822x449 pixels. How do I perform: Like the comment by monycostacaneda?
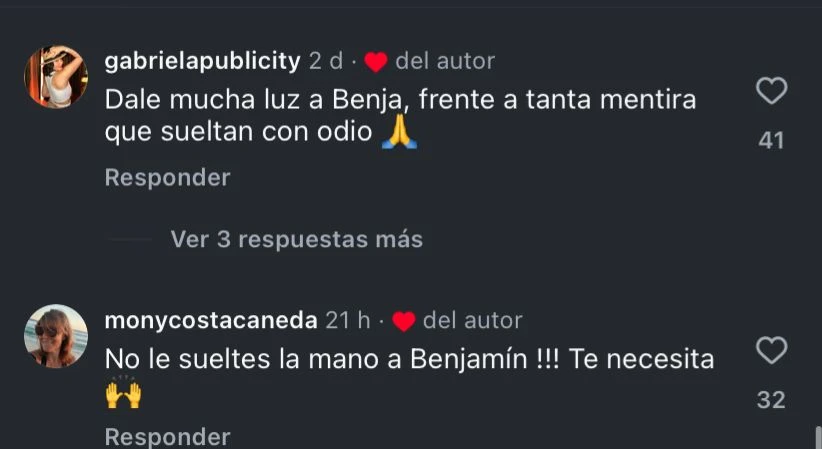point(771,351)
